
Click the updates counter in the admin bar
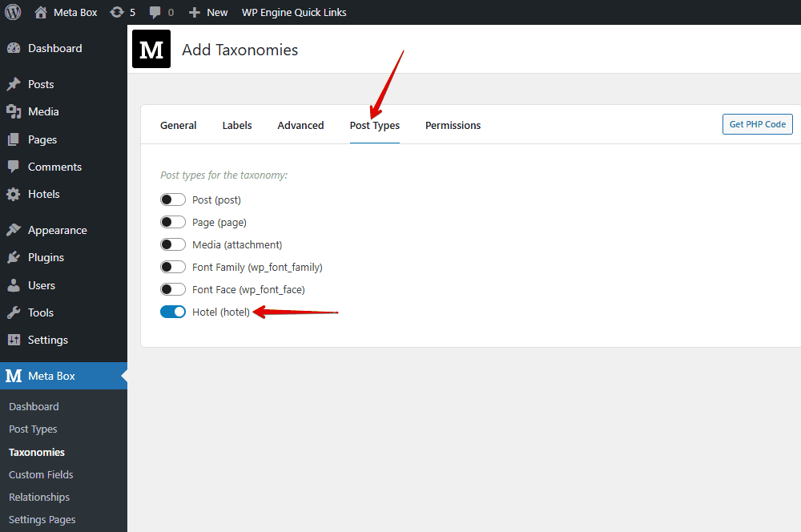tap(123, 12)
